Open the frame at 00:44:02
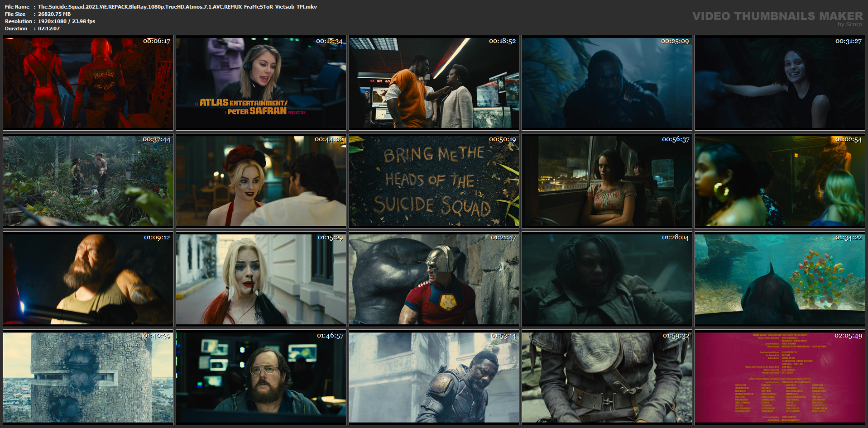Image resolution: width=868 pixels, height=428 pixels. click(261, 181)
